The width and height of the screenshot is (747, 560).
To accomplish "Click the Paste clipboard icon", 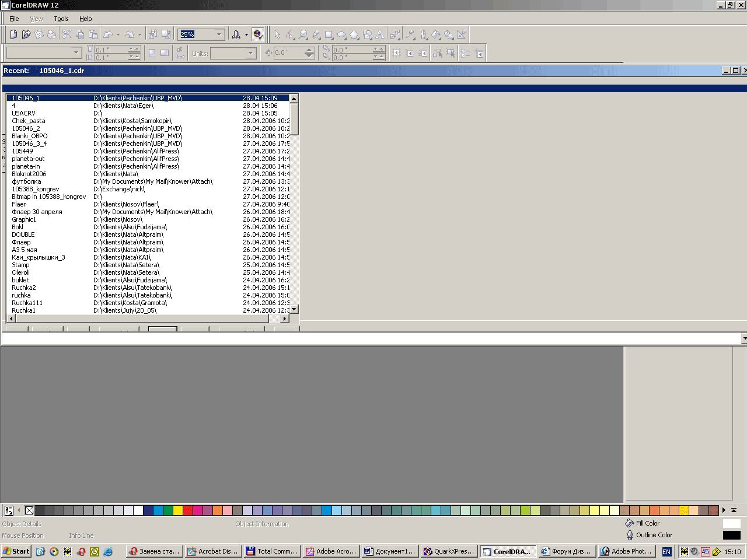I will click(93, 34).
